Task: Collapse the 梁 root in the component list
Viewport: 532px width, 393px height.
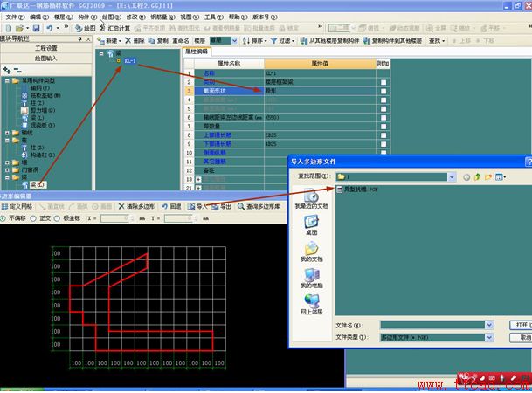Action: pyautogui.click(x=101, y=53)
